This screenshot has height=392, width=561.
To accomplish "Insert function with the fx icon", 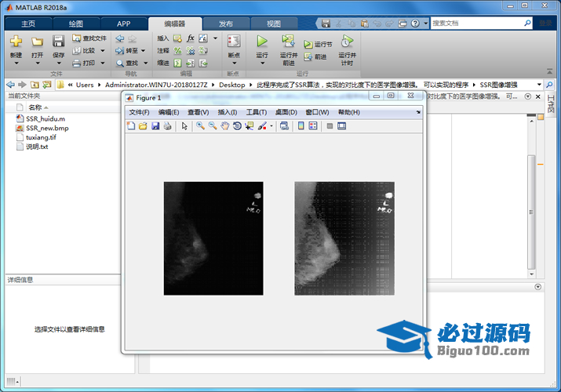I will pyautogui.click(x=191, y=38).
